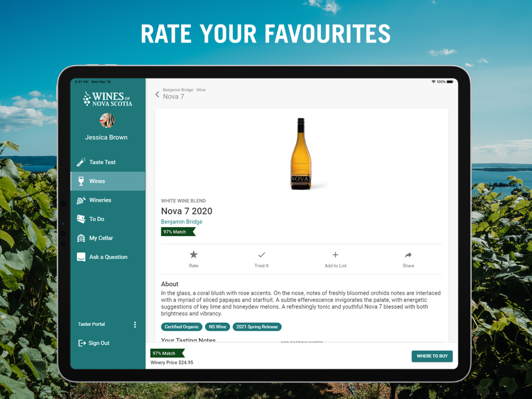Go back using the left chevron

click(157, 94)
